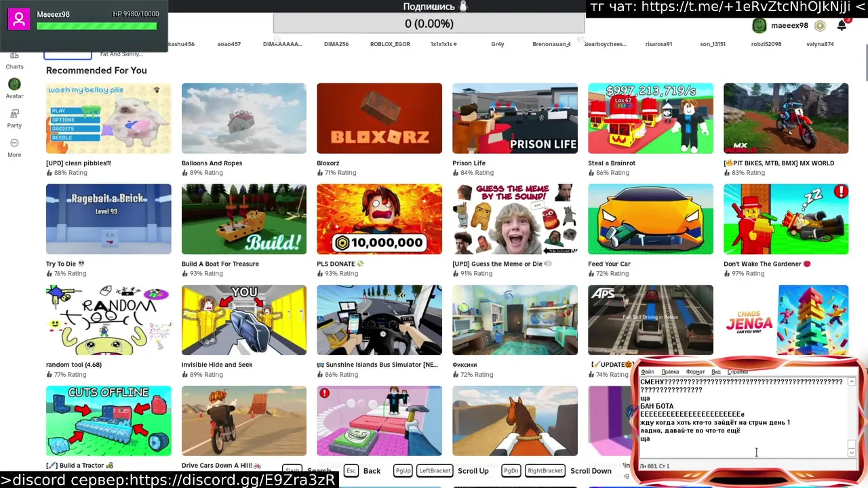Open Don't Wake The Gardener thumbnail
Image resolution: width=868 pixels, height=488 pixels.
click(x=786, y=219)
